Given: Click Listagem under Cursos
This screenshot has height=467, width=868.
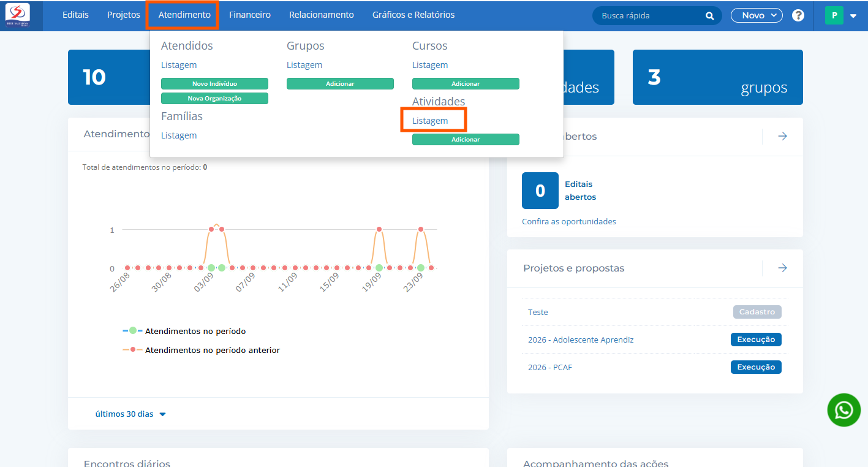Looking at the screenshot, I should coord(430,65).
